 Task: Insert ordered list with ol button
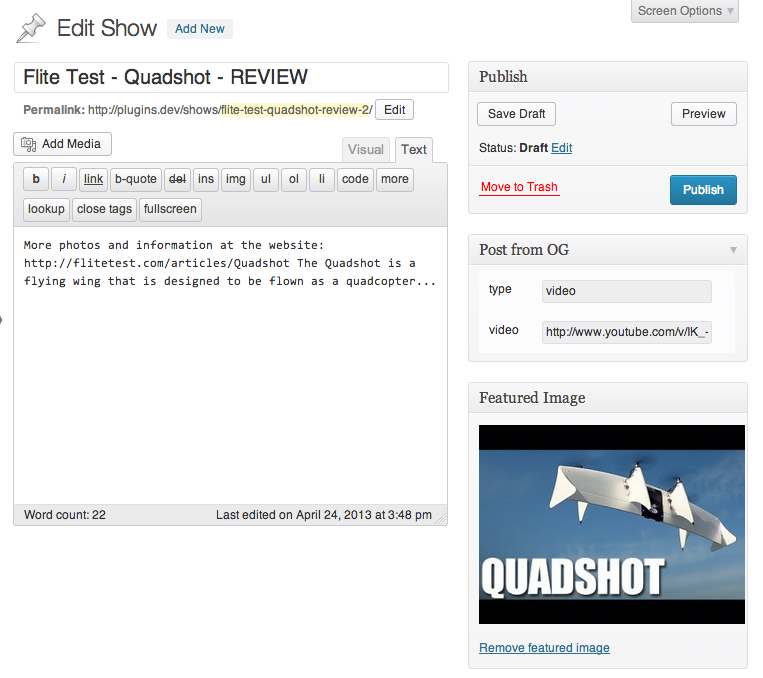[x=294, y=180]
